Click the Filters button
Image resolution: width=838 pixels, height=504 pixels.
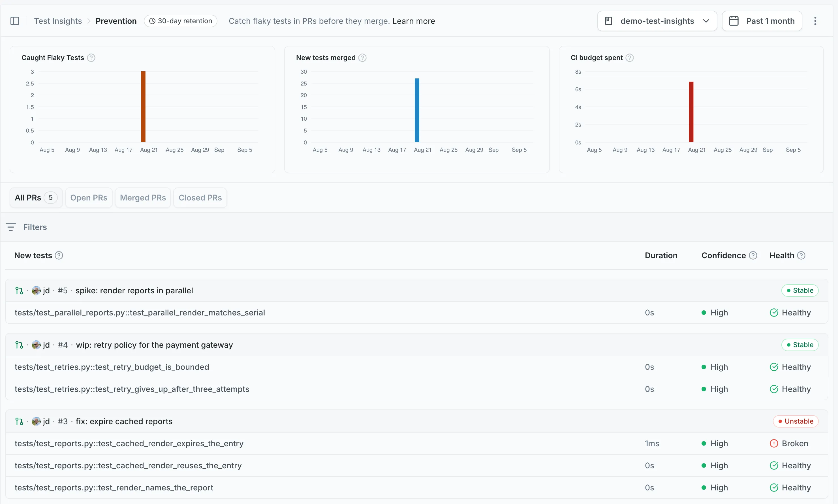pos(27,227)
